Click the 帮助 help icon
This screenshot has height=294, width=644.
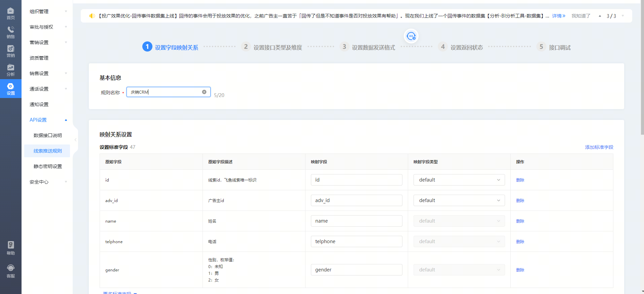pos(10,248)
